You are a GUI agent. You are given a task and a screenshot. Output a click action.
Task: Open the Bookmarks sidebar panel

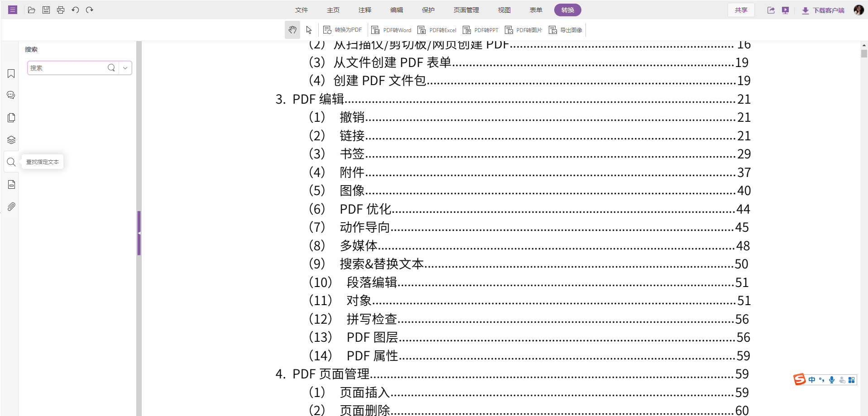tap(11, 73)
